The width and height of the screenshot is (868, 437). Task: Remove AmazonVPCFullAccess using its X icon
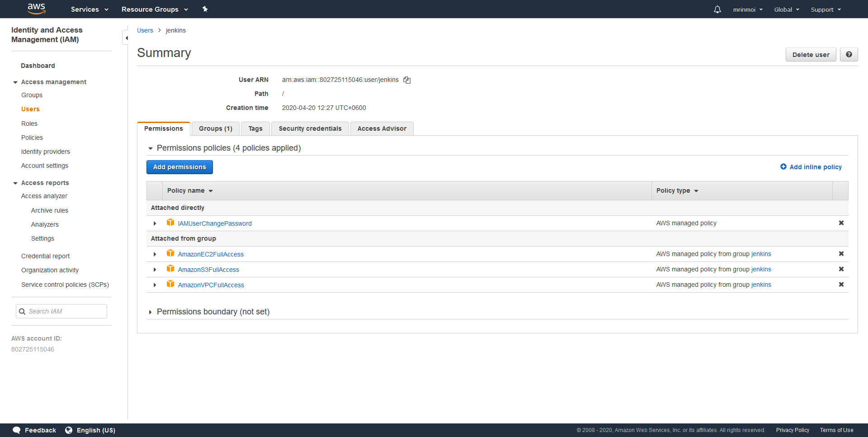tap(841, 285)
